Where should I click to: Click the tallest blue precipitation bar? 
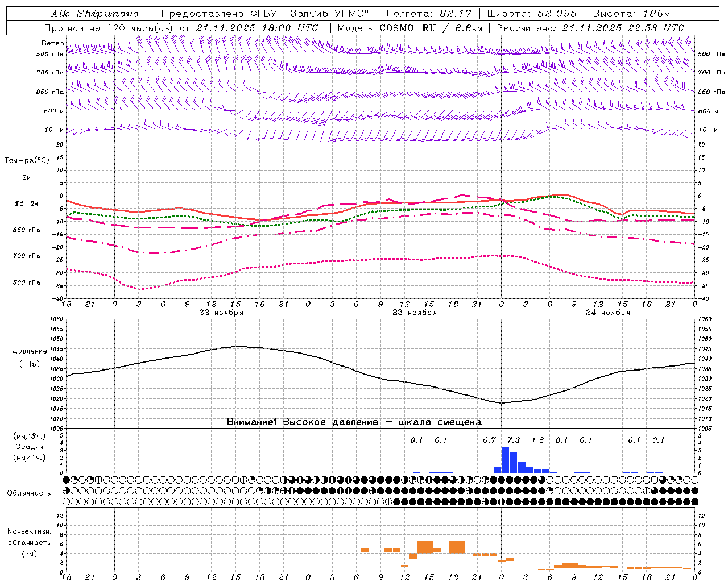505,460
